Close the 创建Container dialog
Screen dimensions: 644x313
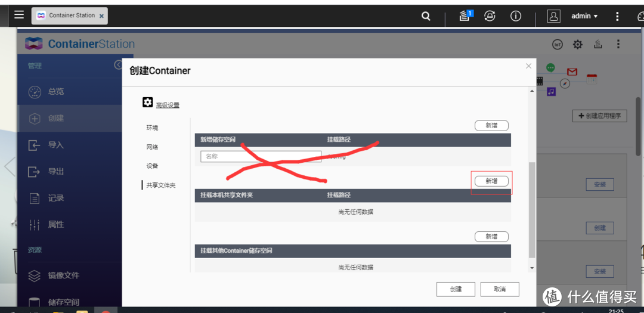click(x=528, y=66)
